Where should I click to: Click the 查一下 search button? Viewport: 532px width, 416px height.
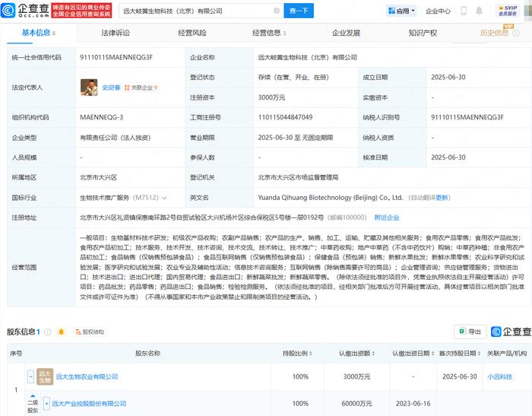pos(299,11)
